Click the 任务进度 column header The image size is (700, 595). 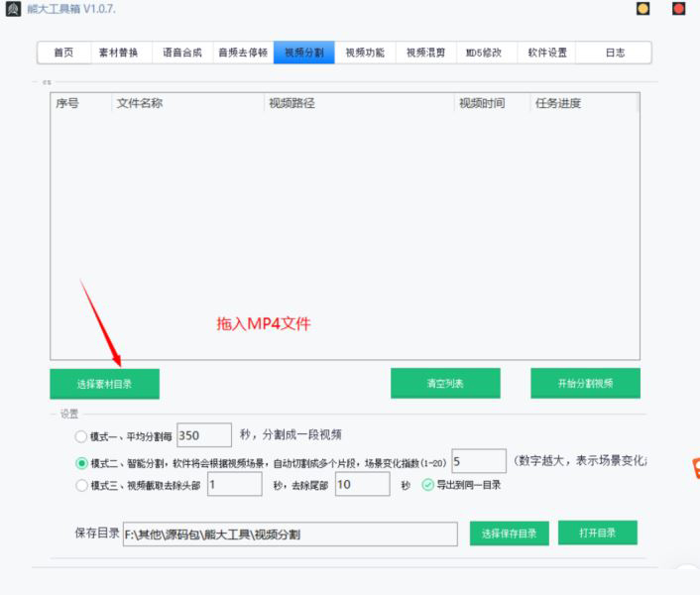coord(583,103)
